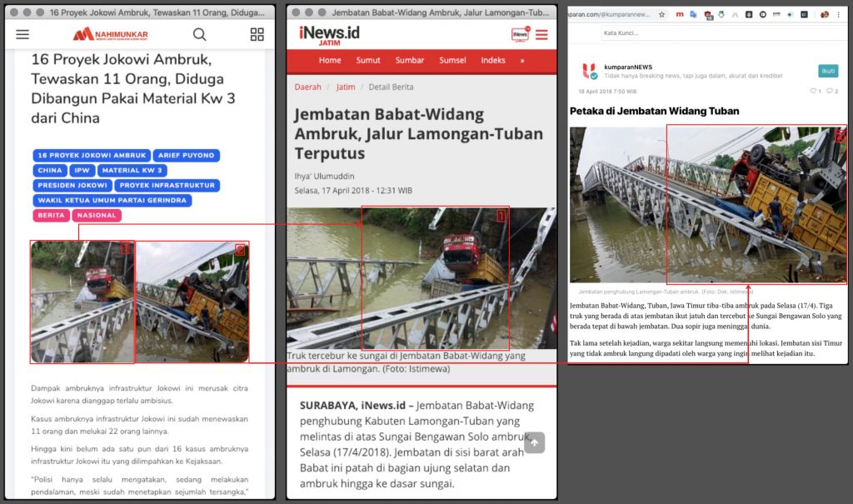Open the browser three-dot menu
The image size is (853, 504).
point(838,15)
